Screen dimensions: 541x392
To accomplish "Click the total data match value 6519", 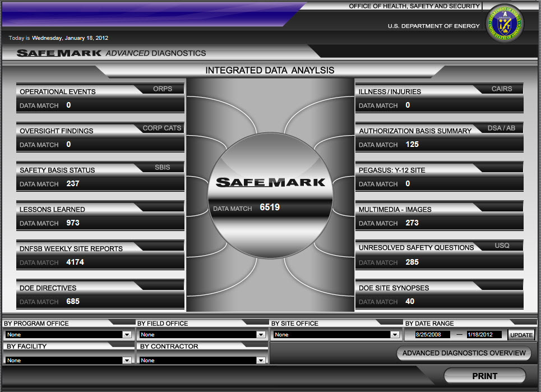I will click(270, 207).
